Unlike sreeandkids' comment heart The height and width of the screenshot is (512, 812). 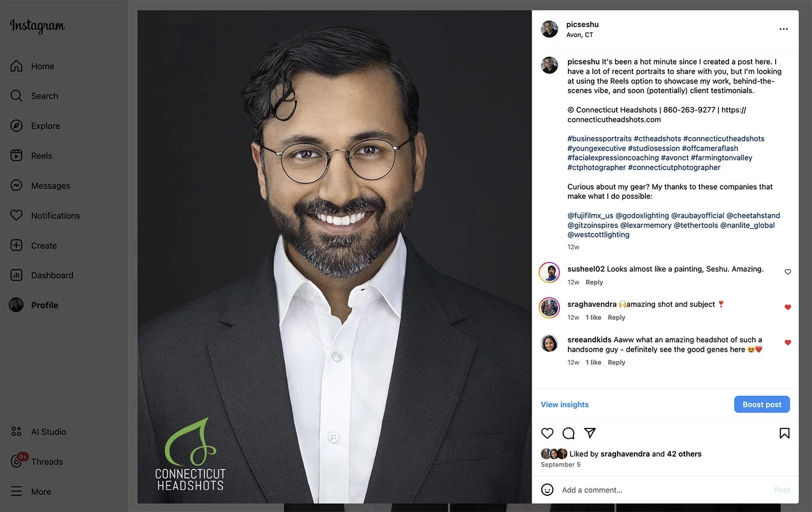(788, 342)
